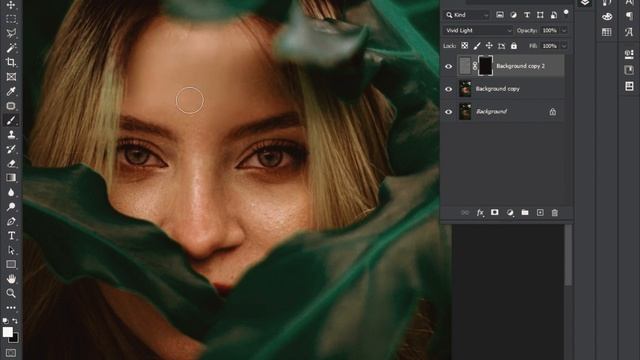Screen dimensions: 640x360
Task: Select the Eyedropper tool
Action: pyautogui.click(x=11, y=91)
